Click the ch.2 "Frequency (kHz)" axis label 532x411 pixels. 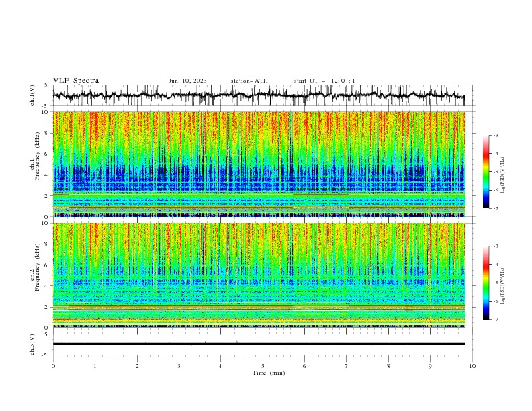[38, 267]
